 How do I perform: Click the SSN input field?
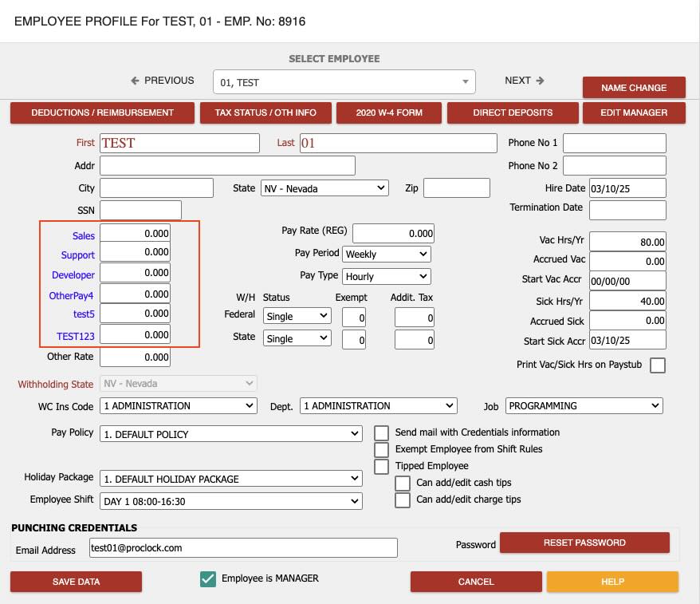(x=140, y=210)
